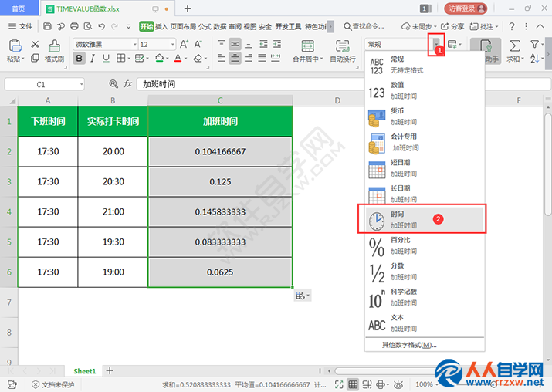Toggle Underline formatting
Screen dimensions: 552x392
coord(106,58)
